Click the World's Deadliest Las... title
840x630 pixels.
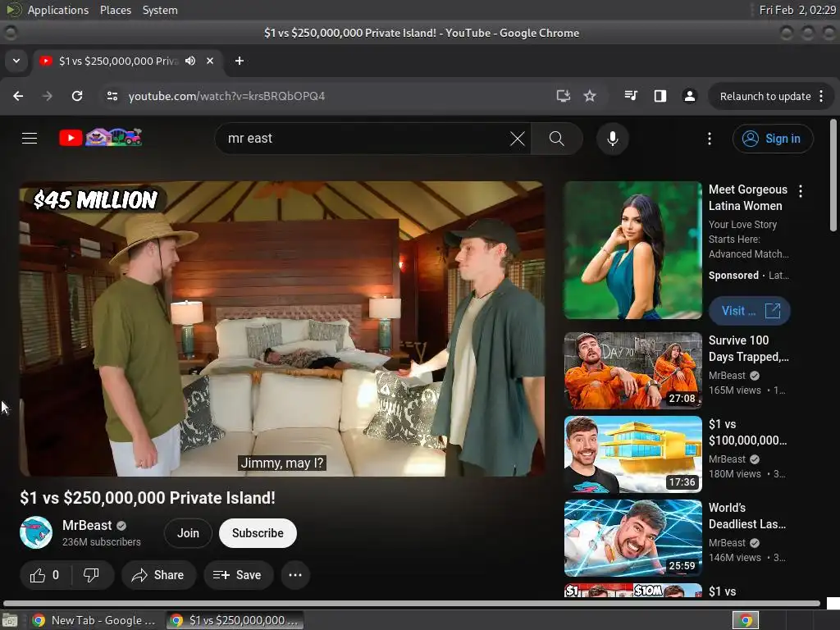746,515
